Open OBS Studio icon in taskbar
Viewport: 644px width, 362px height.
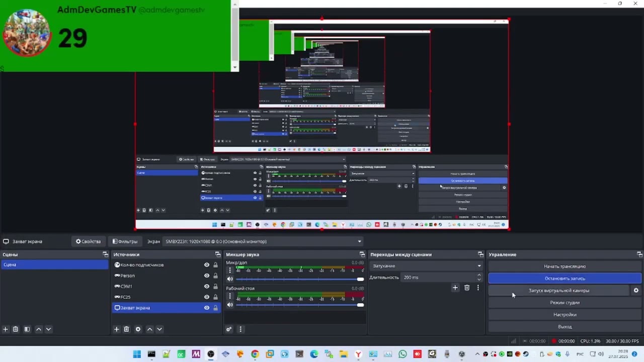[210, 354]
